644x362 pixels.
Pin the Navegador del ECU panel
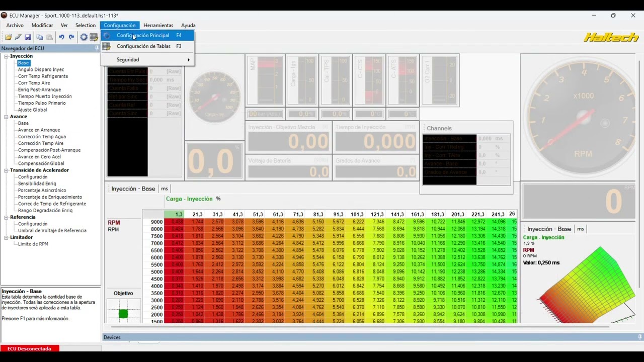tap(97, 48)
